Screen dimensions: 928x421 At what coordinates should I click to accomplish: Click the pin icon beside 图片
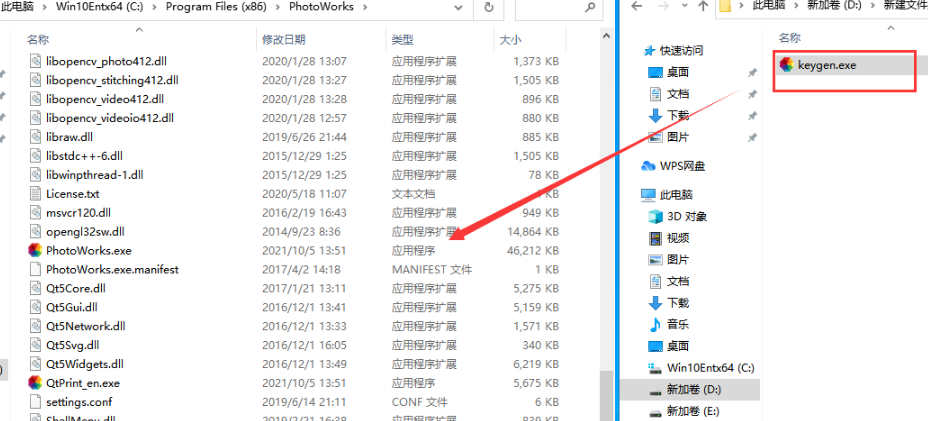tap(752, 137)
